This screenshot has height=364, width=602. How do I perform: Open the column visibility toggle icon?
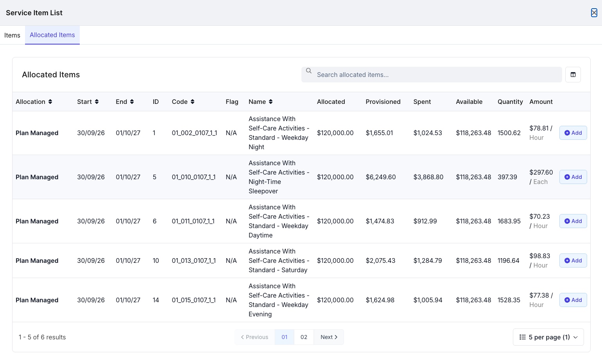pos(573,75)
